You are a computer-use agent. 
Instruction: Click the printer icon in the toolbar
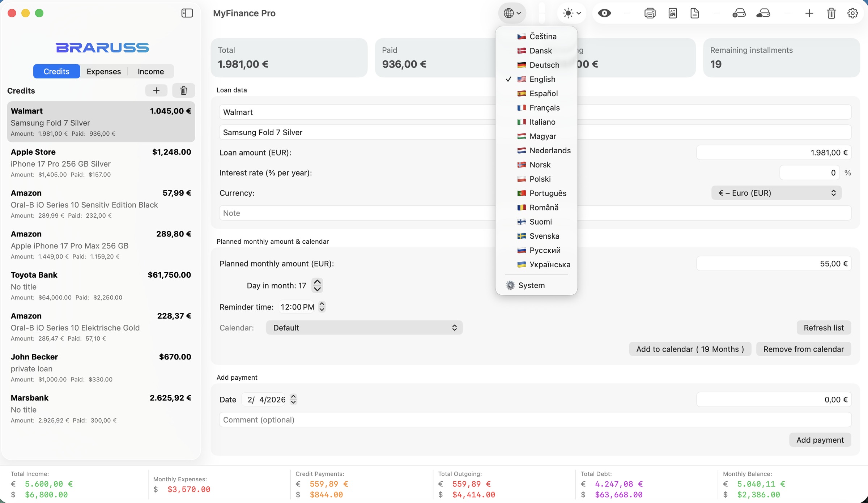[650, 13]
